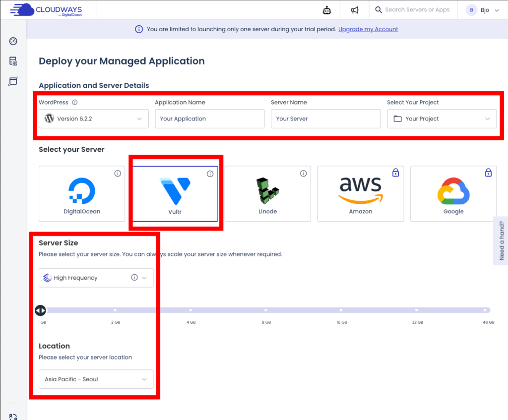Open the announcements megaphone icon
The image size is (508, 420).
355,10
